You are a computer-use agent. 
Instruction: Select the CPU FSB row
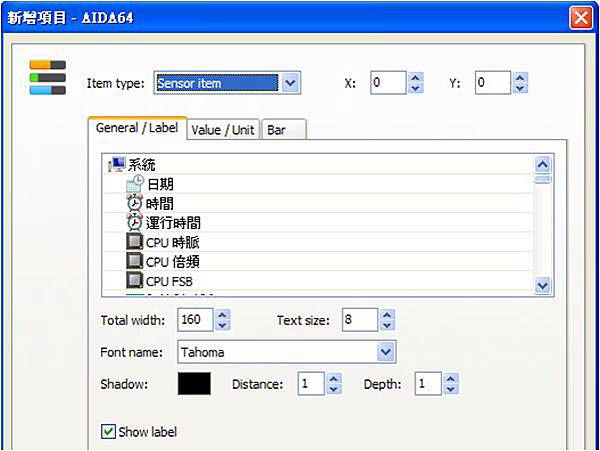click(x=318, y=281)
